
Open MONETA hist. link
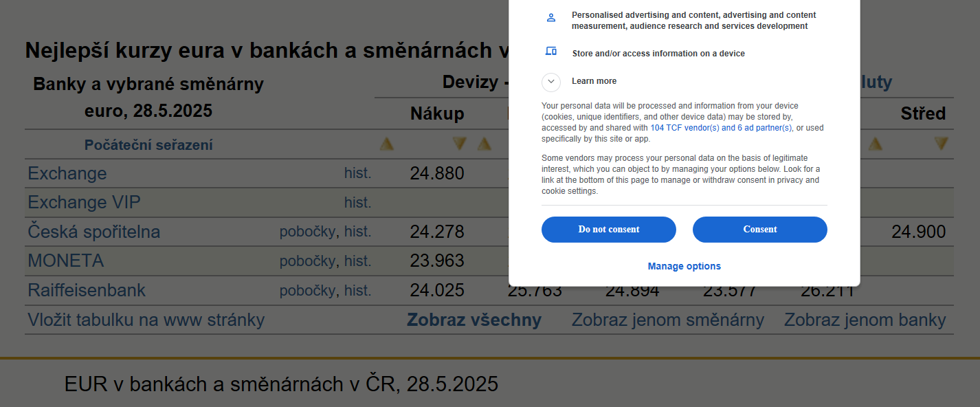click(357, 261)
